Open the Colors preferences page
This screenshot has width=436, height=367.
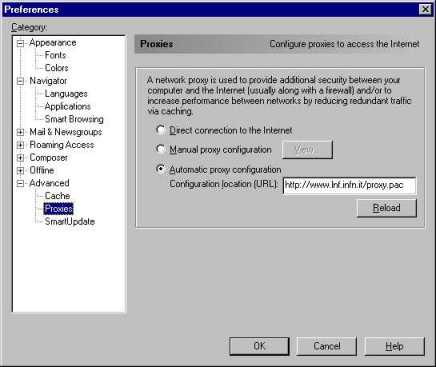57,68
